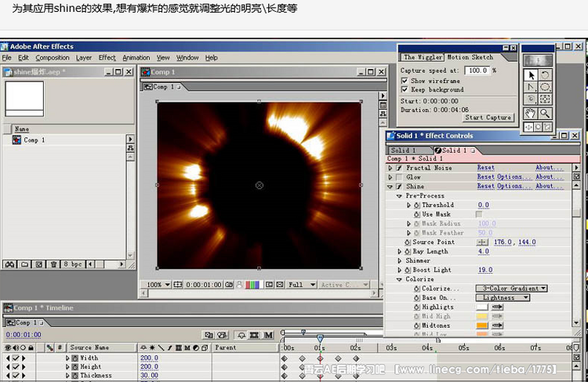Toggle keyframe checkbox for Thickness row
This screenshot has height=382, width=588.
coord(16,375)
